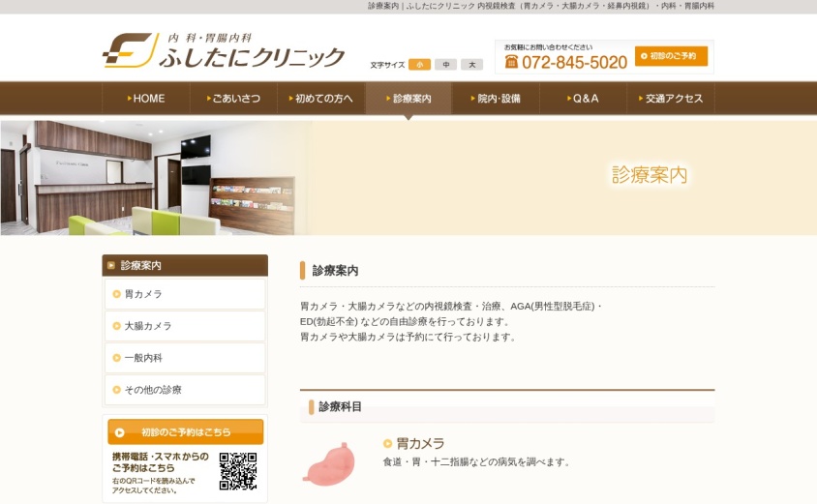Click the clinic reception photo banner
Viewport: 817px width, 504px height.
click(x=156, y=178)
